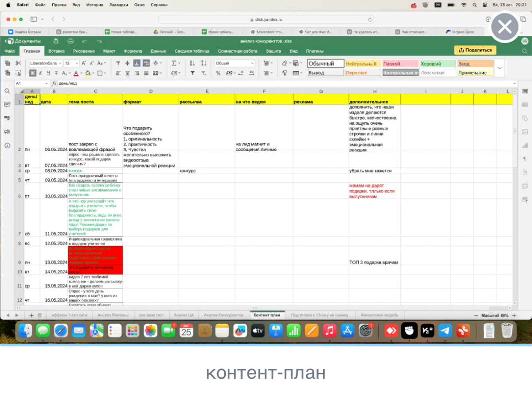Open number format dropdown Общий
The width and height of the screenshot is (532, 400).
[252, 63]
